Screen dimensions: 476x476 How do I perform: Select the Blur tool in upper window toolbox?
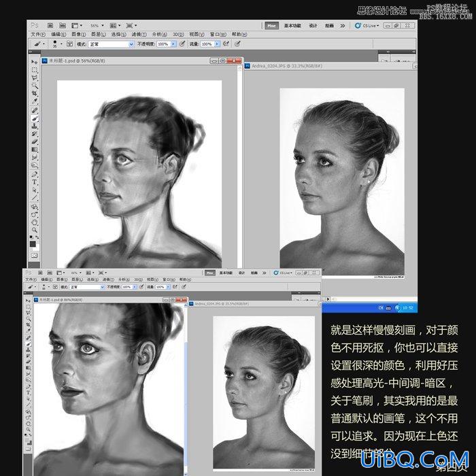tap(34, 158)
